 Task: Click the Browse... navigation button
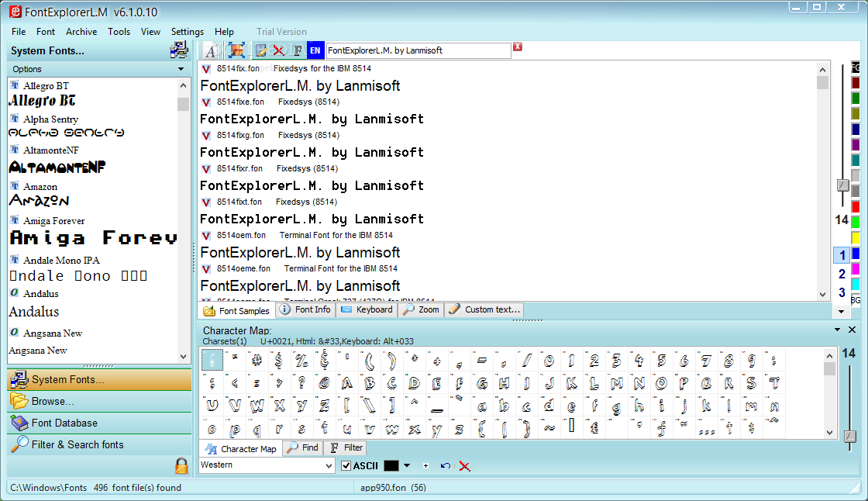pos(100,401)
